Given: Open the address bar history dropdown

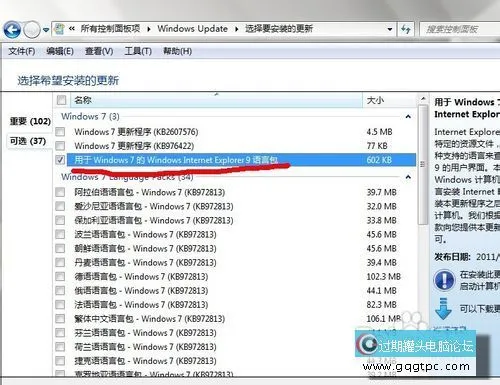Looking at the screenshot, I should 390,29.
